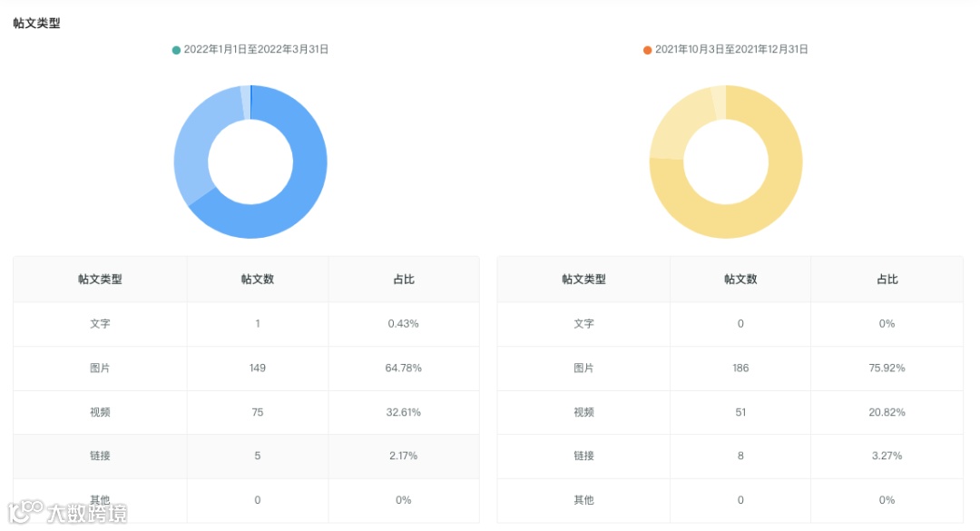Click the percentage 0.43% cell

(x=403, y=324)
